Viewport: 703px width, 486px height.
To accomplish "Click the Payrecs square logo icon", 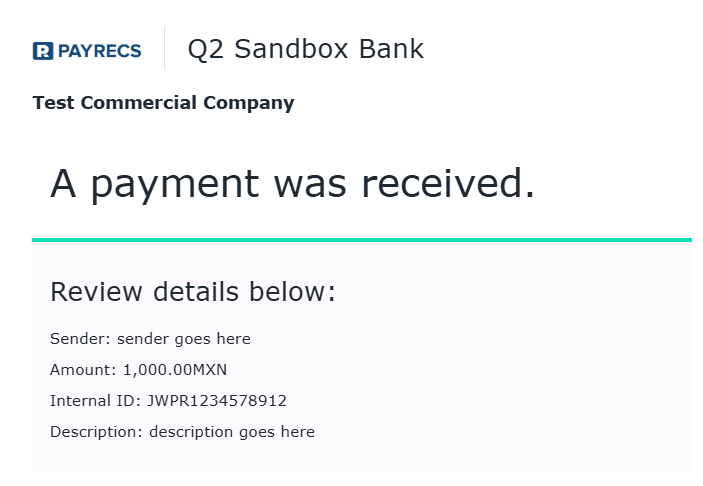I will click(x=43, y=50).
